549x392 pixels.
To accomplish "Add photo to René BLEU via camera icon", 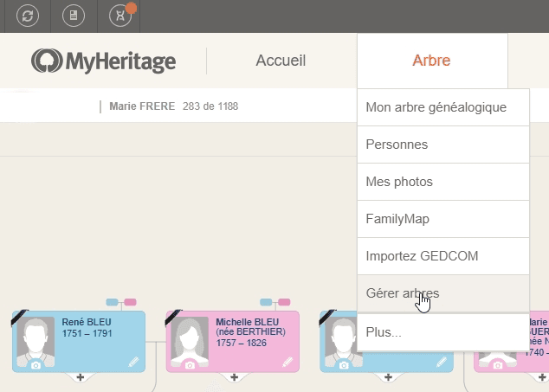I will [x=36, y=365].
